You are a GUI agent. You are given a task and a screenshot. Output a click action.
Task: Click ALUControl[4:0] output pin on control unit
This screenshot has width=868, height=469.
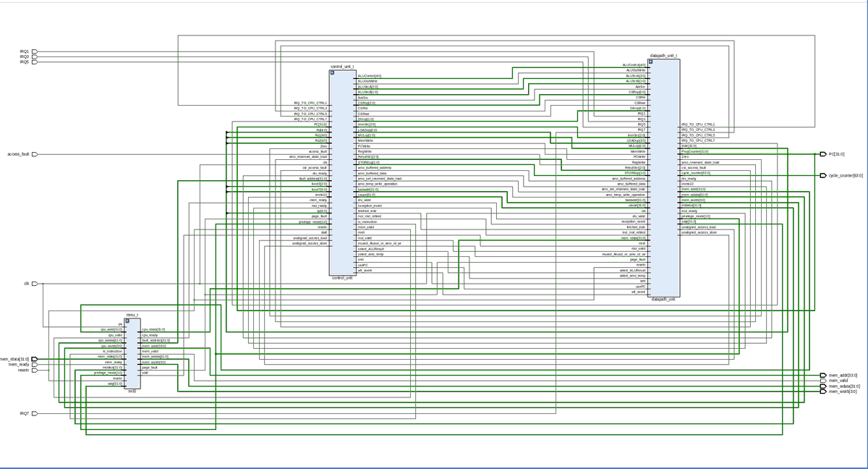tap(370, 76)
